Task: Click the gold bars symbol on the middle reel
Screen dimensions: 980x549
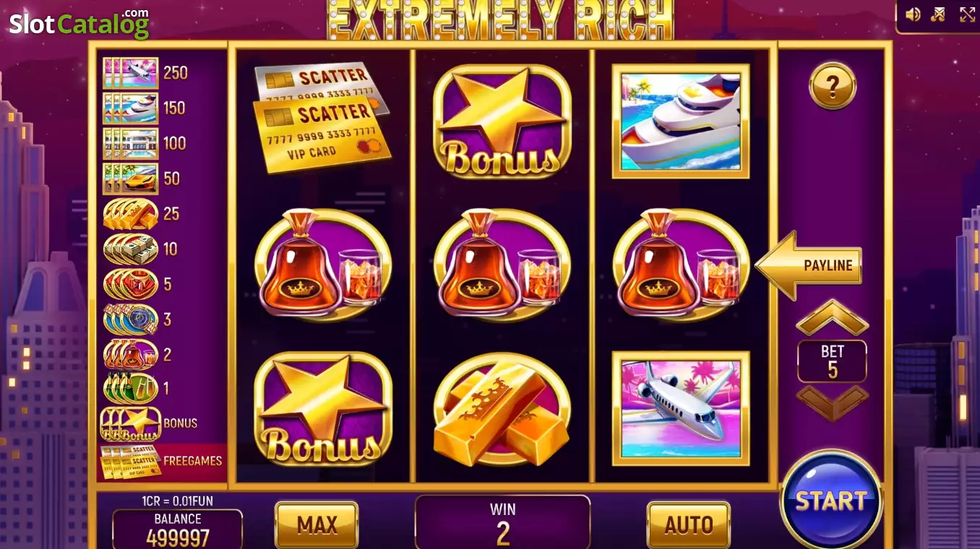Action: coord(502,410)
